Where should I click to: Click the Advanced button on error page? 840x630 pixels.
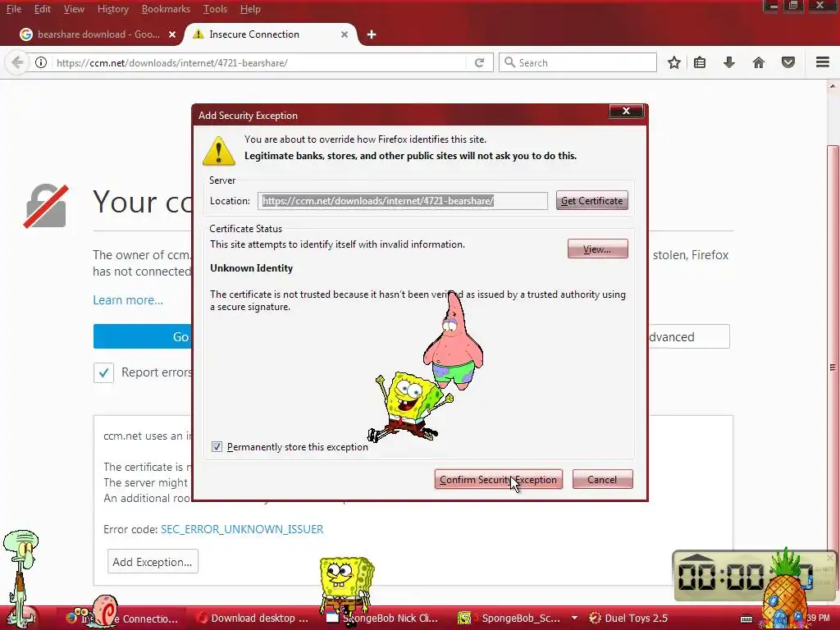pos(689,336)
